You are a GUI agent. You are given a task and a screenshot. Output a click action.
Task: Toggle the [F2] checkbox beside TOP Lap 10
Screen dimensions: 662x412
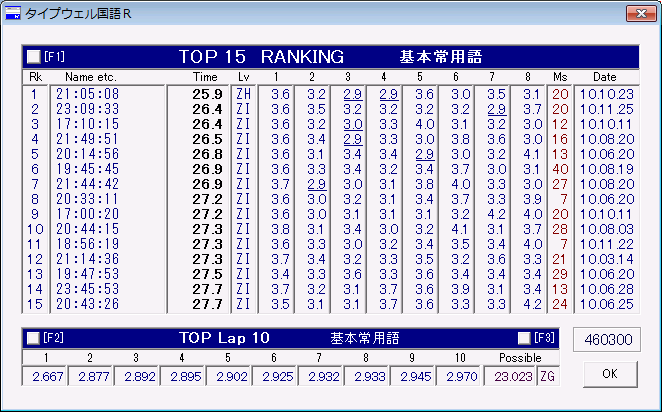pyautogui.click(x=33, y=338)
